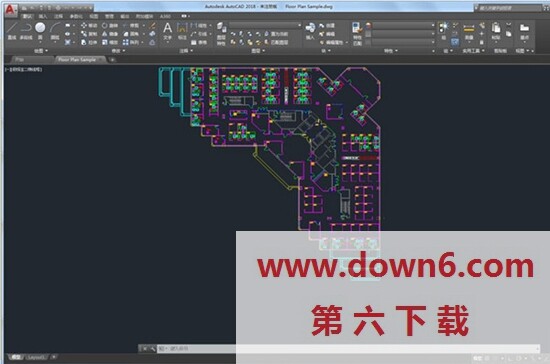Expand the Annotation panel flyout
This screenshot has height=364, width=550.
186,51
